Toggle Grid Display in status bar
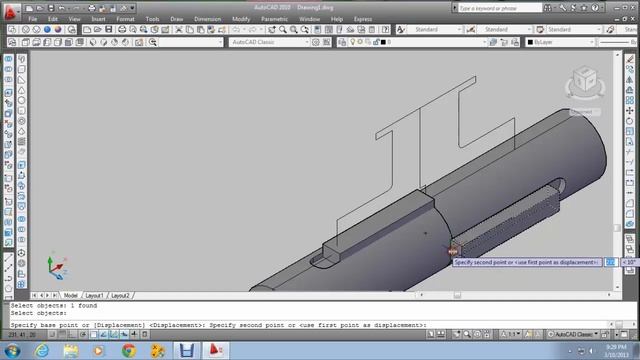 [62, 334]
